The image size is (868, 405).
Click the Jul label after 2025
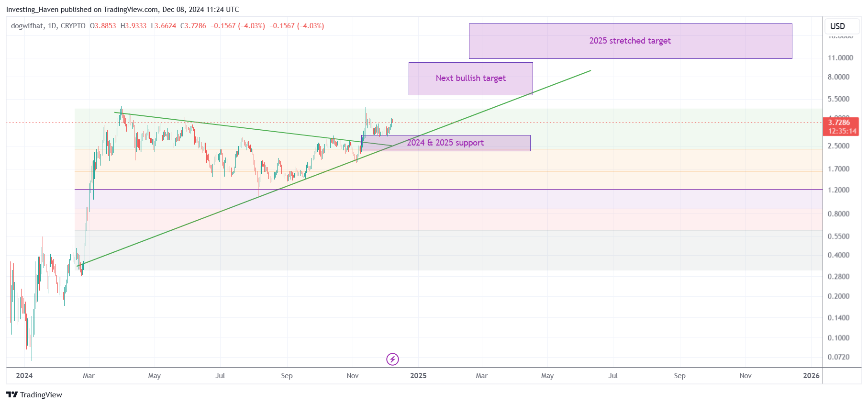[613, 376]
